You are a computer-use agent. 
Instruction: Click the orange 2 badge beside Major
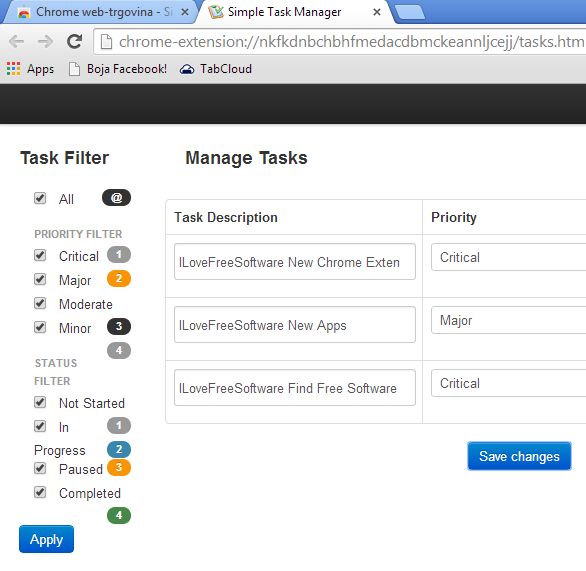pyautogui.click(x=119, y=279)
